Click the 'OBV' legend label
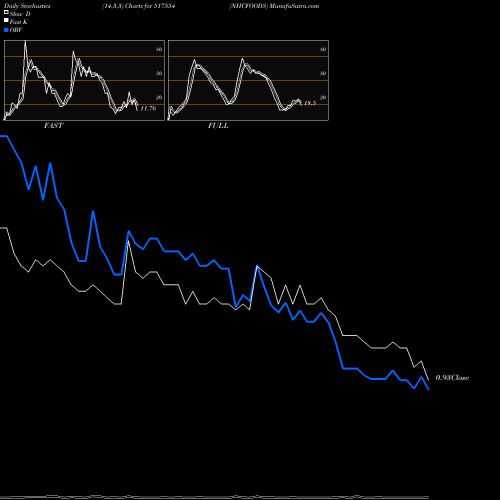The height and width of the screenshot is (500, 500). pos(16,30)
